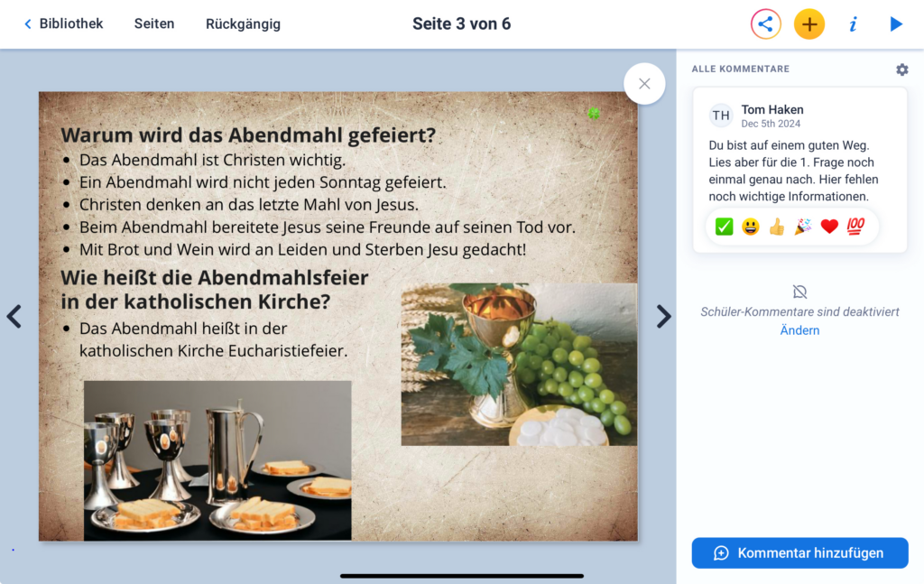Open the info icon

click(853, 24)
